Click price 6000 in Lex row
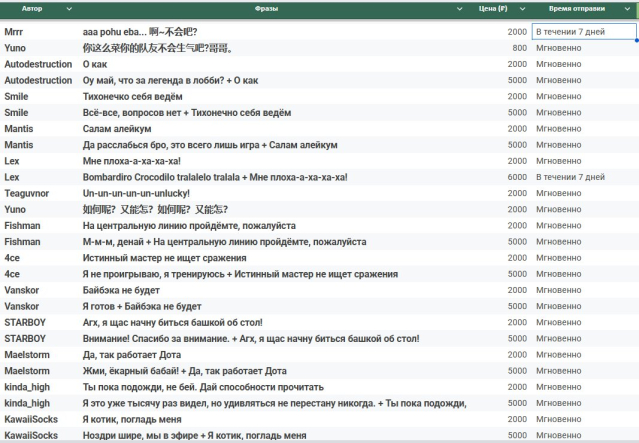 pos(517,177)
